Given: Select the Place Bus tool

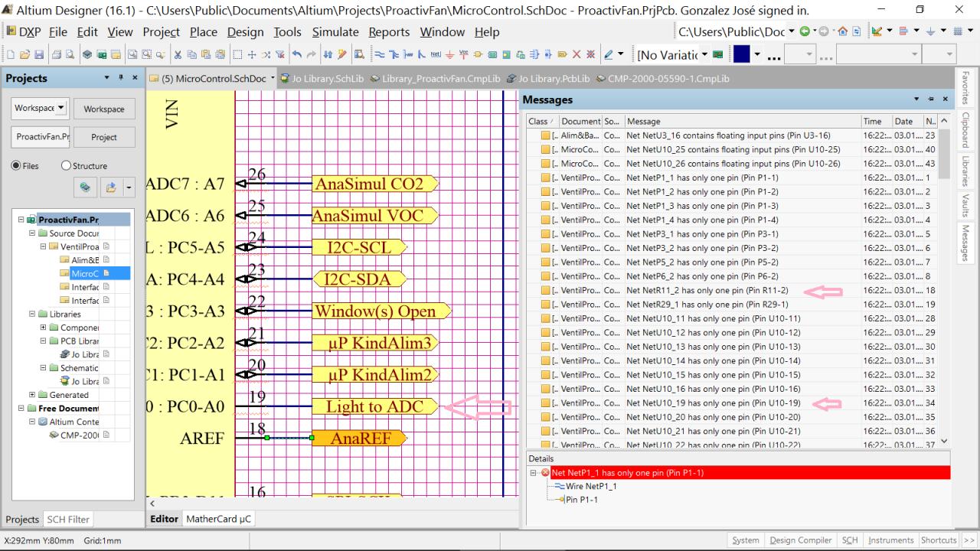Looking at the screenshot, I should pos(394,55).
